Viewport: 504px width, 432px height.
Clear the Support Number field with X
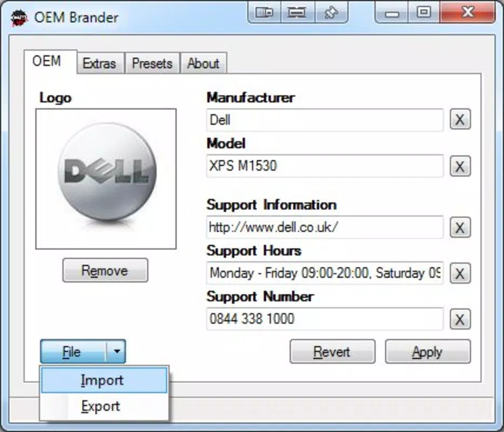(460, 319)
